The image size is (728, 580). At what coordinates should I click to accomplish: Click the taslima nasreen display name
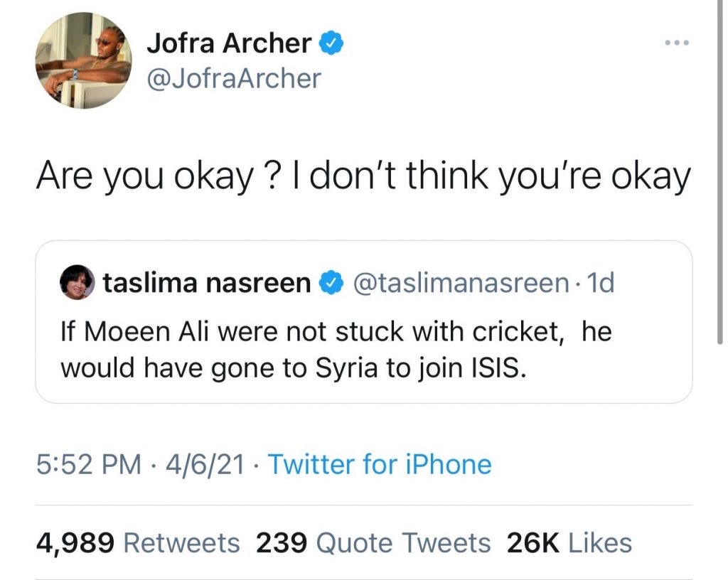[206, 284]
